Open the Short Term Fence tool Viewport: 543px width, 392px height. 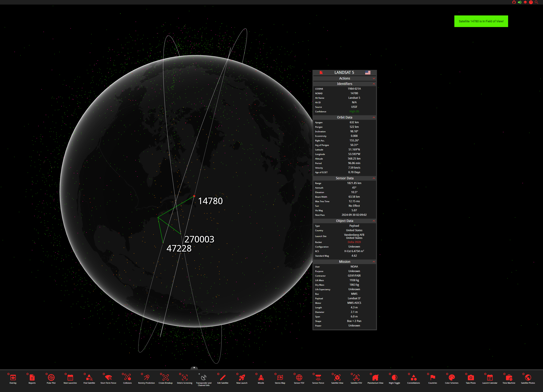[x=108, y=379]
